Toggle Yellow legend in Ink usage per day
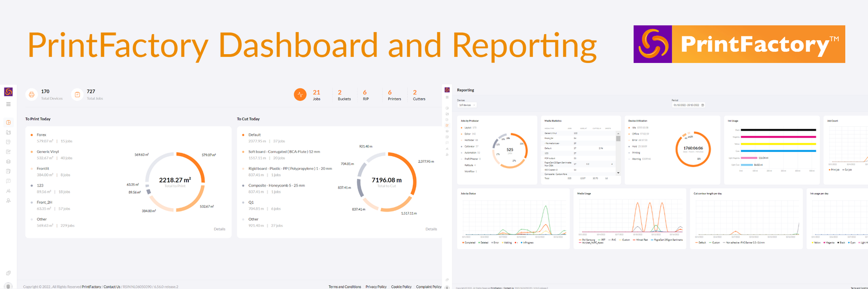868x289 pixels. 816,242
